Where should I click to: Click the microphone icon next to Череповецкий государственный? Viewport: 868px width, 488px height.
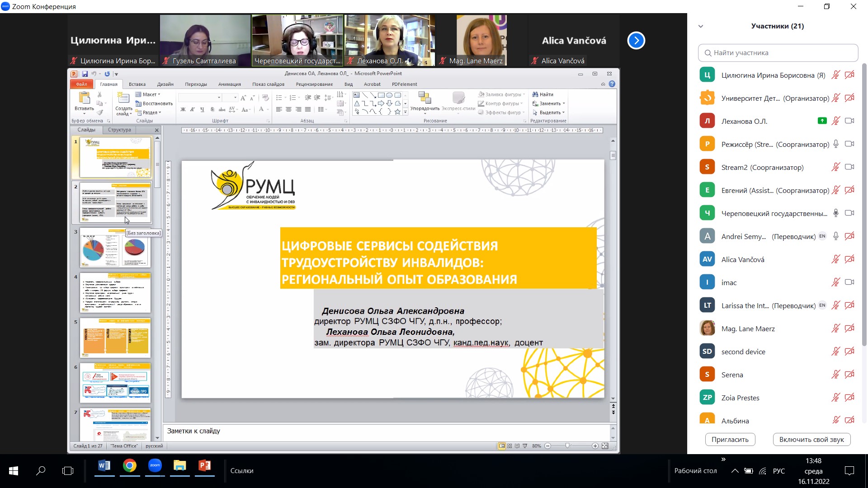click(x=836, y=213)
